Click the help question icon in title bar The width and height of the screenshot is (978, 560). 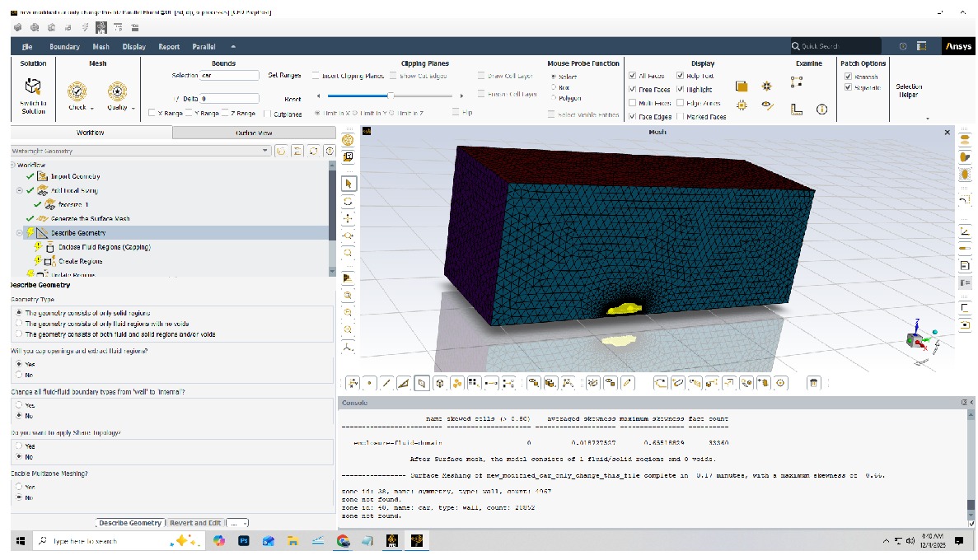point(902,46)
